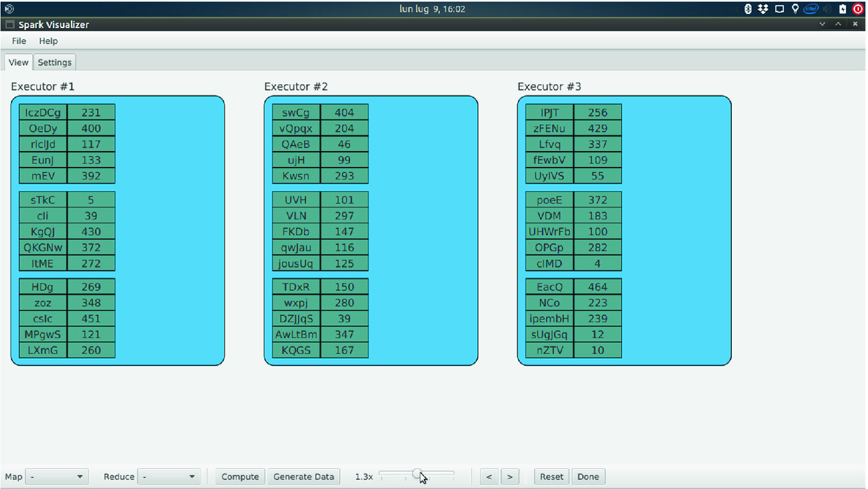
Task: Click the TDxR key cell
Action: [x=296, y=287]
